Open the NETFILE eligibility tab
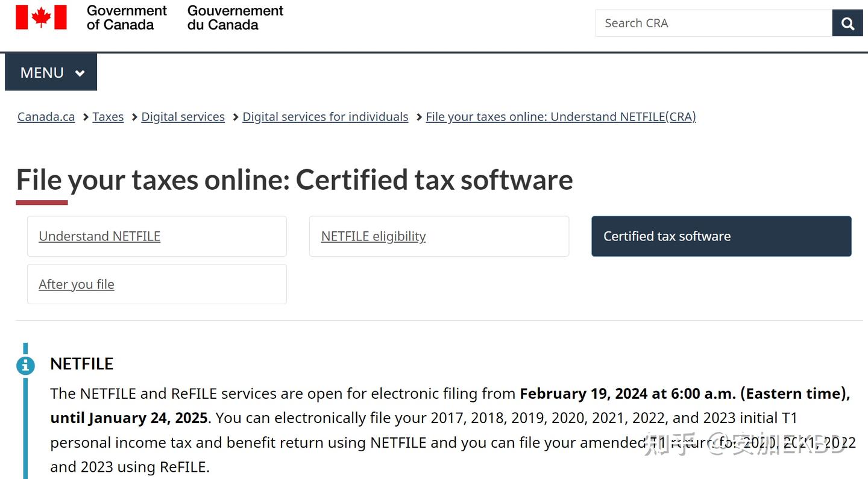This screenshot has width=868, height=479. click(x=373, y=236)
